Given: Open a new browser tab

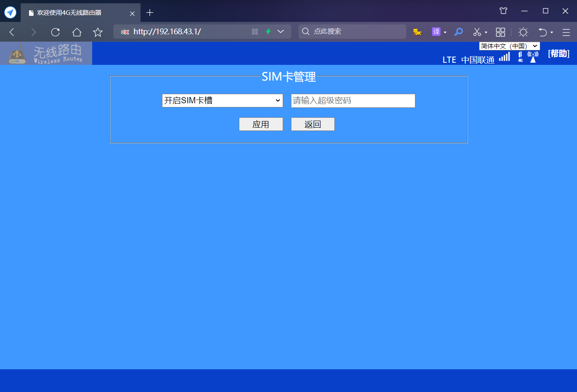Looking at the screenshot, I should (150, 13).
